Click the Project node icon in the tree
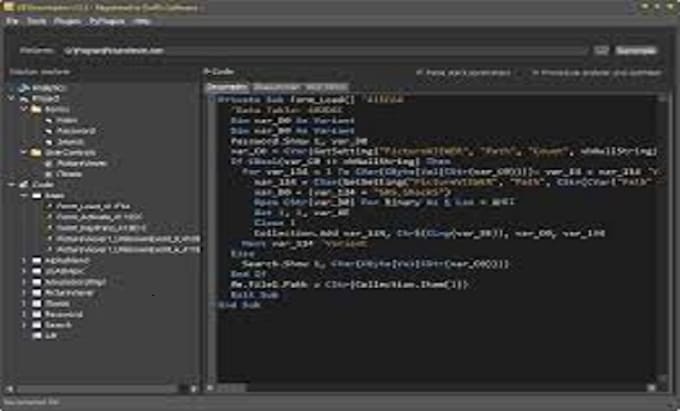The image size is (680, 411). pyautogui.click(x=23, y=99)
